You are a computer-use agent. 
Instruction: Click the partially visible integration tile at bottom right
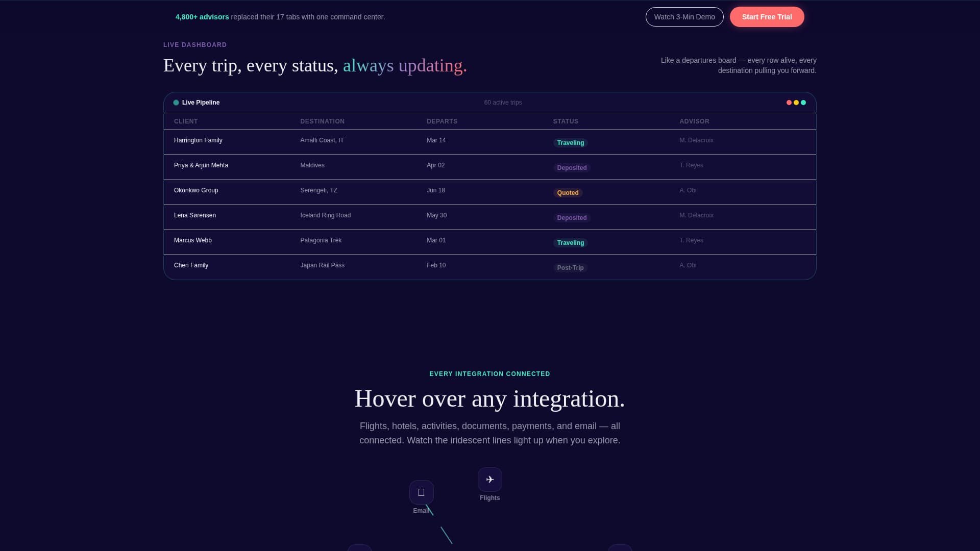[620, 548]
